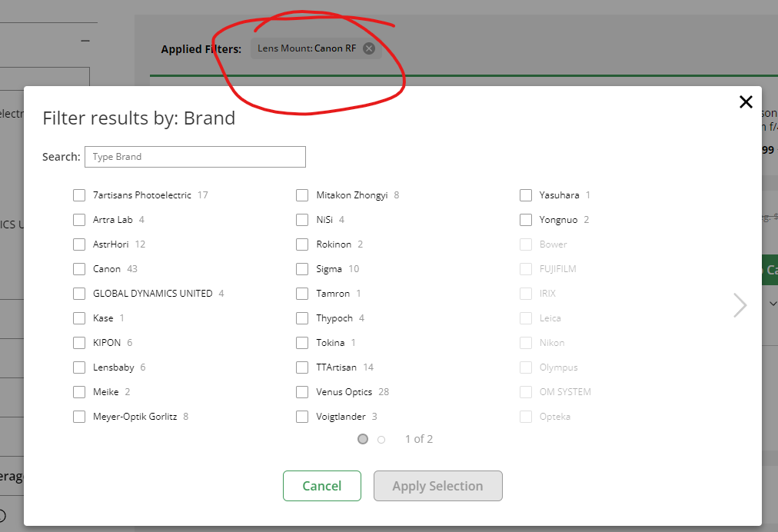
Task: Select the Tokina checkbox
Action: point(302,342)
